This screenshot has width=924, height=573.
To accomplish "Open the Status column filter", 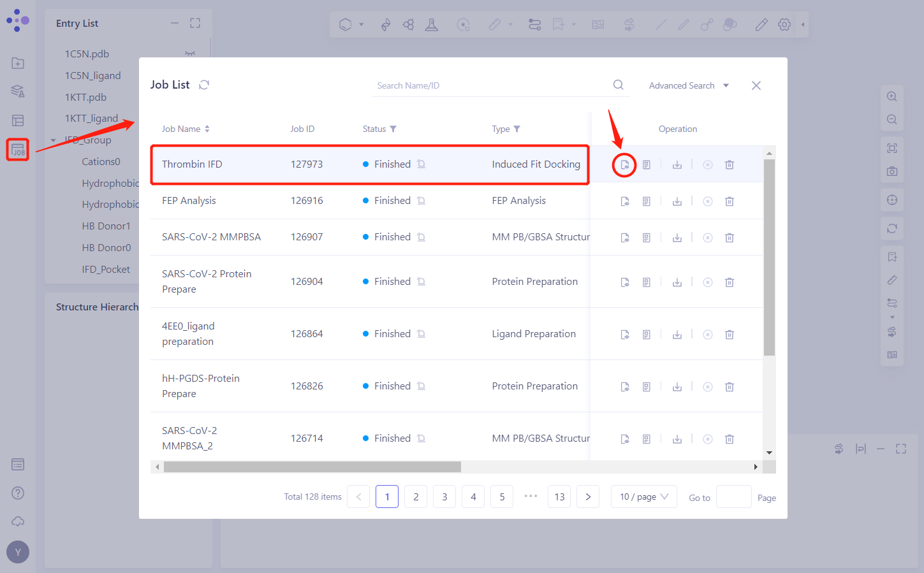I will tap(393, 129).
